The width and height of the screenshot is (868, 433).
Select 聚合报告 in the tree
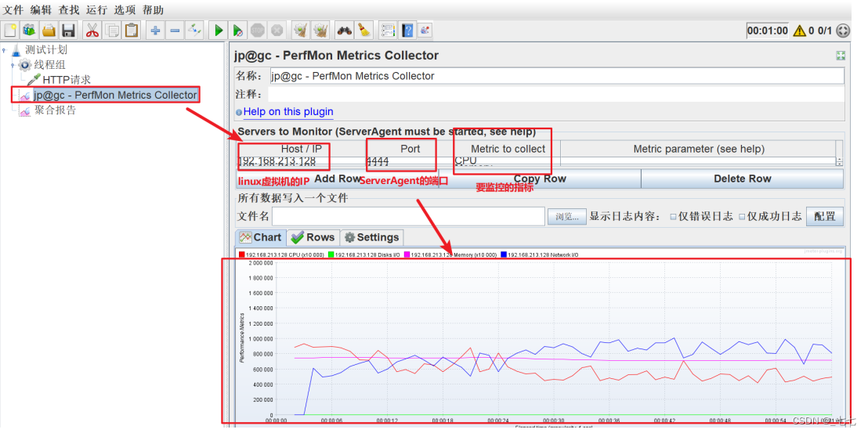[56, 110]
